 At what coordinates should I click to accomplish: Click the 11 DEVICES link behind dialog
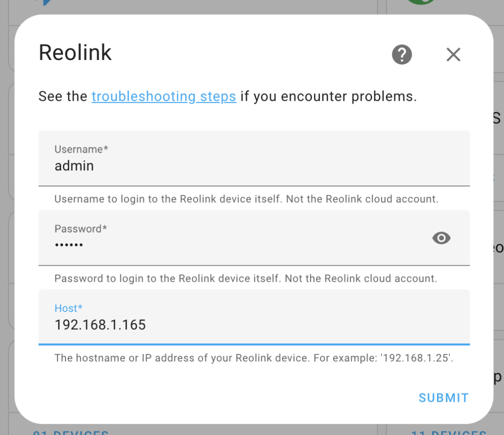tap(449, 432)
